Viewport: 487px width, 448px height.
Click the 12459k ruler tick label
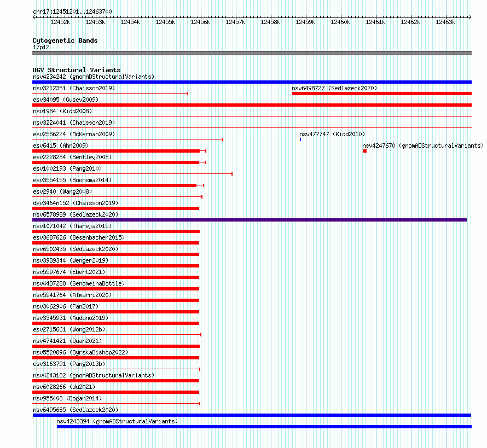point(305,22)
